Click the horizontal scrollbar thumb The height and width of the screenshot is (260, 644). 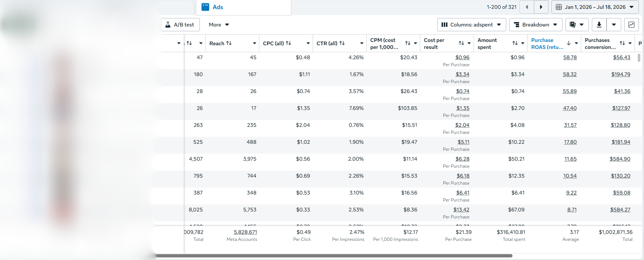coord(334,256)
